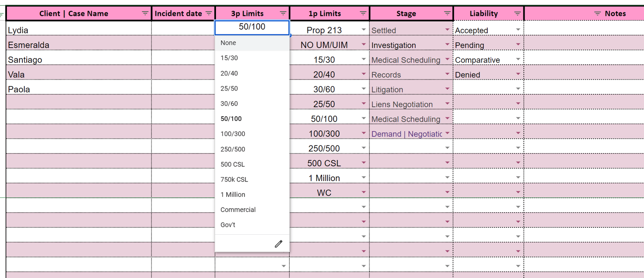This screenshot has width=644, height=278.
Task: Choose the None option in dropdown
Action: coord(228,43)
